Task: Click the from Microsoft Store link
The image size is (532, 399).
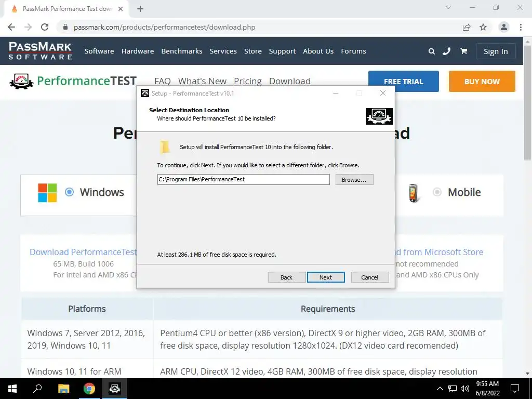Action: (443, 252)
